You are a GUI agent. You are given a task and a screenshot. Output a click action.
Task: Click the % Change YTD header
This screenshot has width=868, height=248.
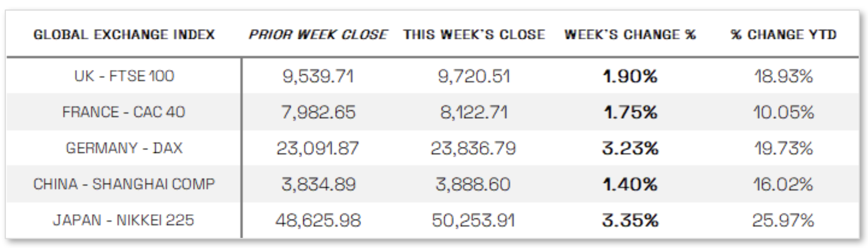pyautogui.click(x=783, y=35)
